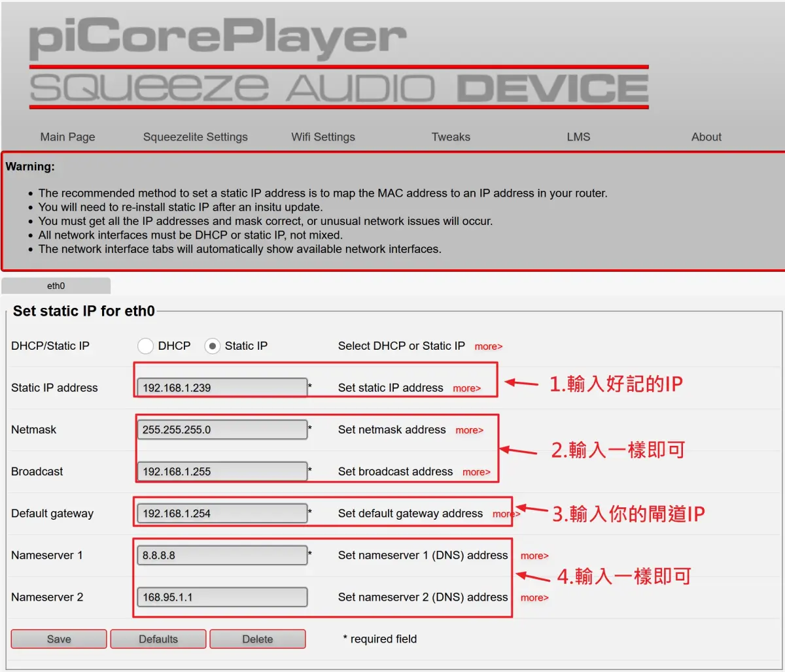This screenshot has height=672, width=785.
Task: Click the Broadcast address input field
Action: tap(222, 471)
